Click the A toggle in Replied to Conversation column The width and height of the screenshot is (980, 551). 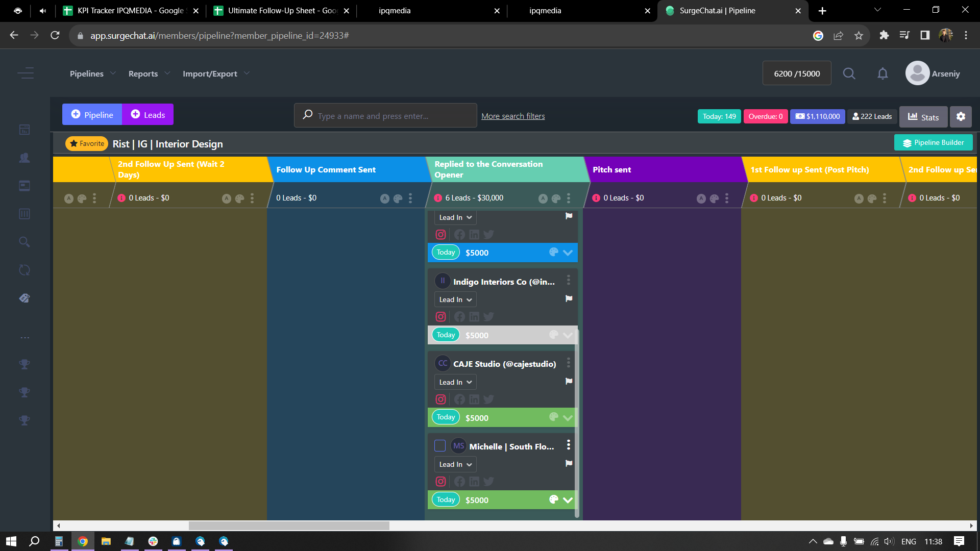click(543, 198)
